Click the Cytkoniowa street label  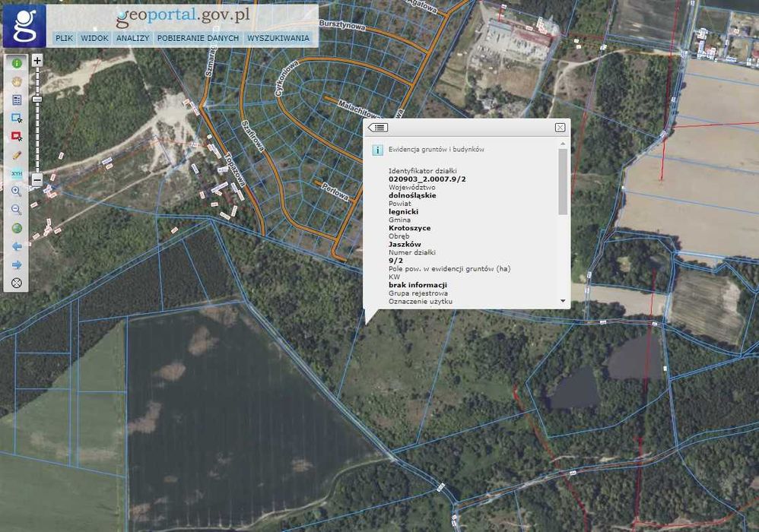287,78
